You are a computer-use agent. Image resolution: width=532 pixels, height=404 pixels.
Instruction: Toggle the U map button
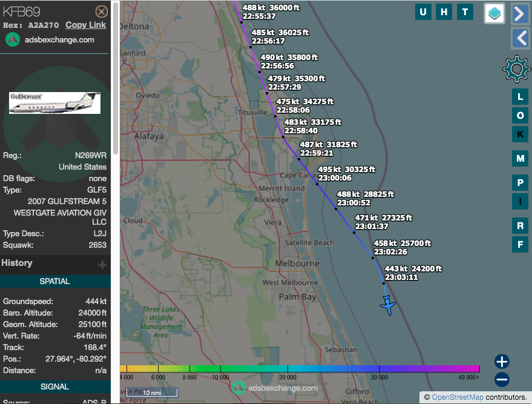click(x=423, y=12)
